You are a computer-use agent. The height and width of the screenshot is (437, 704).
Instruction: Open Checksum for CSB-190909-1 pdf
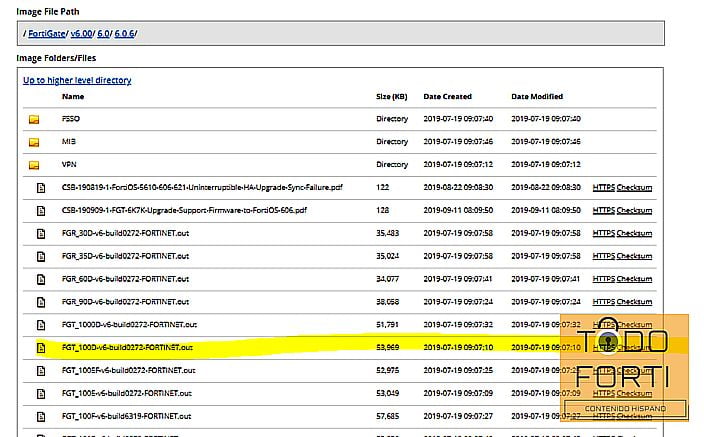click(634, 210)
